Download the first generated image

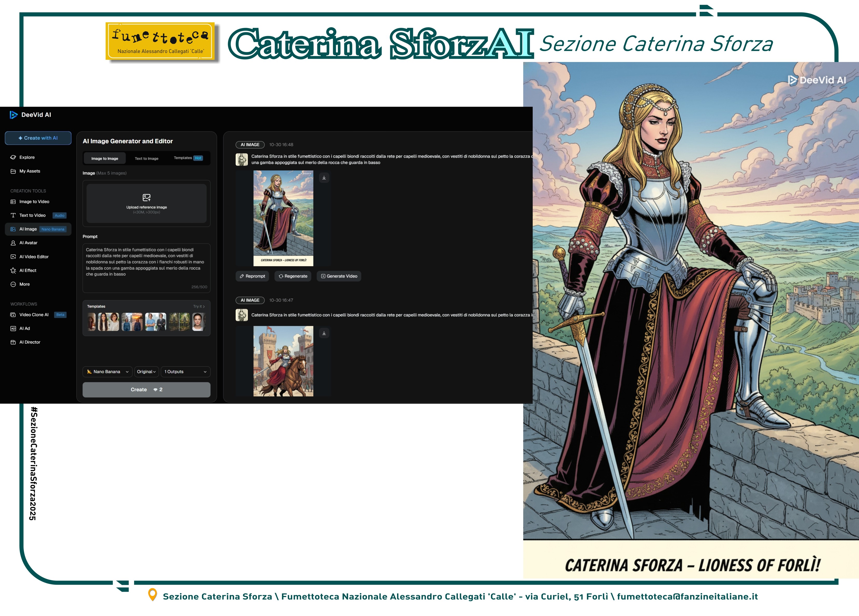pyautogui.click(x=324, y=178)
